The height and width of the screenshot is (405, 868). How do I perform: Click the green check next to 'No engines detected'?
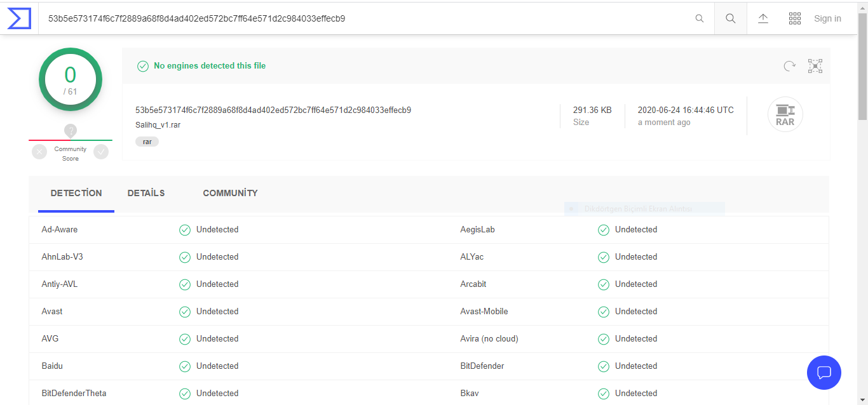click(x=143, y=66)
